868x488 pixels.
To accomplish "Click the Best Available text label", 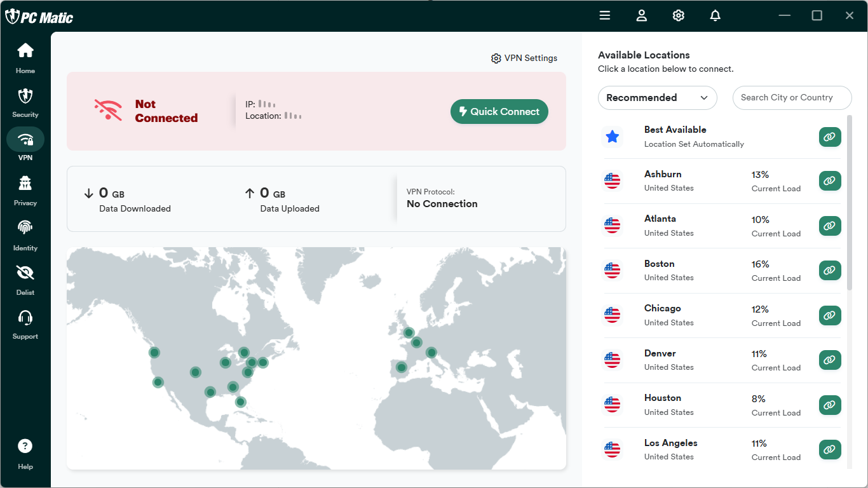I will [x=675, y=130].
